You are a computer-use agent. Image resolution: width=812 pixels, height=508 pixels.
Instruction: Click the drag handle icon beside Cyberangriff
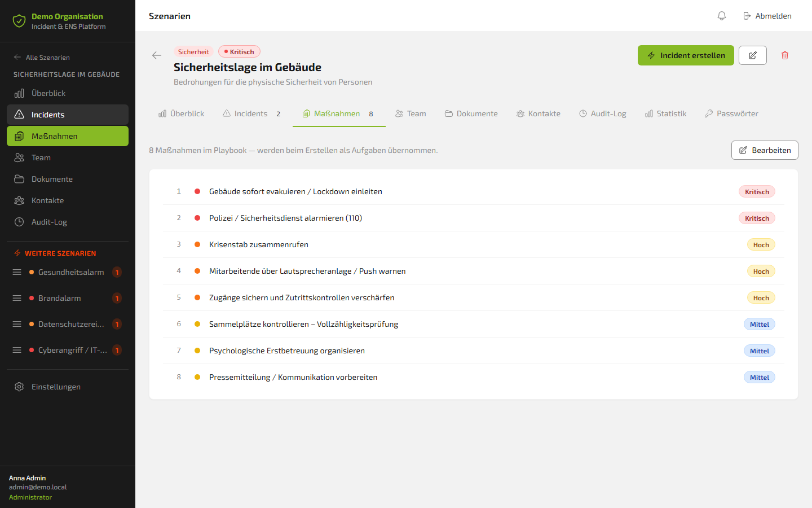click(x=17, y=350)
